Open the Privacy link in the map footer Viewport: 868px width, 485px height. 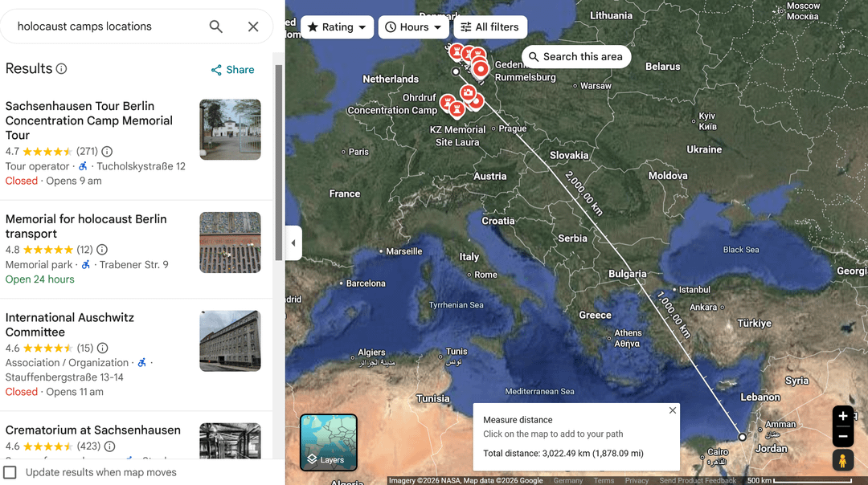pyautogui.click(x=637, y=480)
